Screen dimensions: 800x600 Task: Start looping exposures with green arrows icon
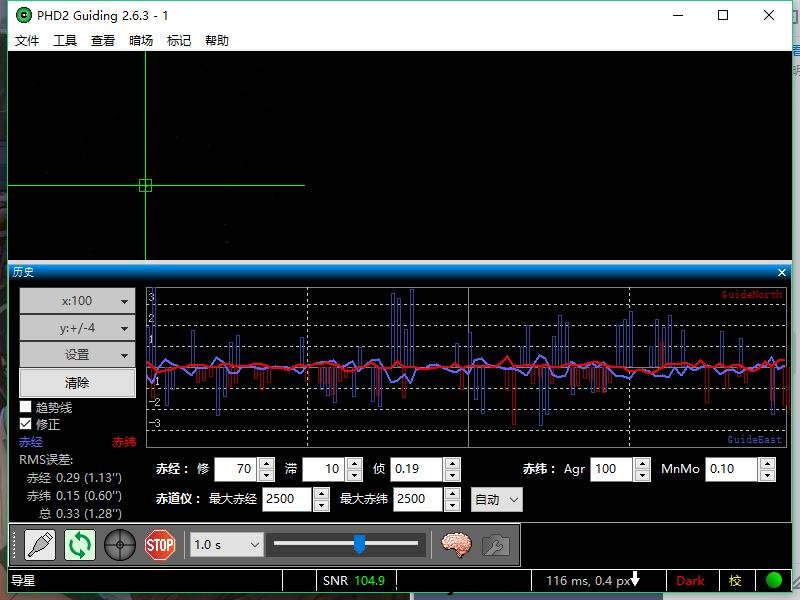pyautogui.click(x=80, y=545)
